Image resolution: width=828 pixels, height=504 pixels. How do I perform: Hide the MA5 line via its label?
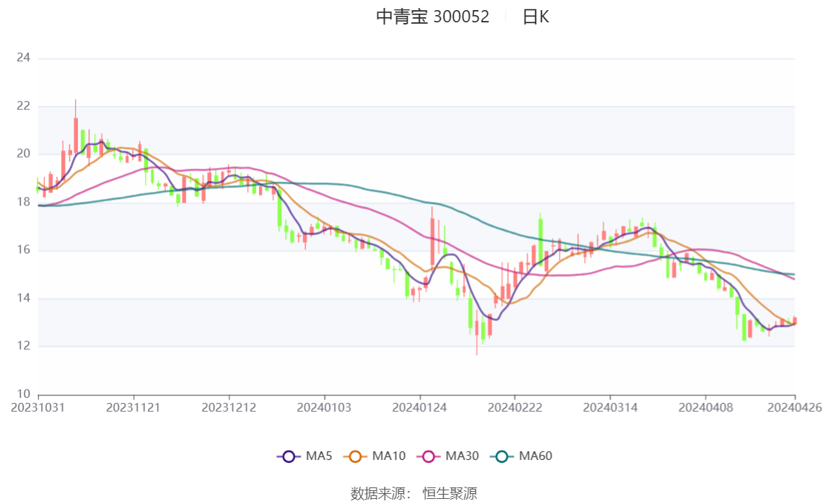(x=319, y=456)
